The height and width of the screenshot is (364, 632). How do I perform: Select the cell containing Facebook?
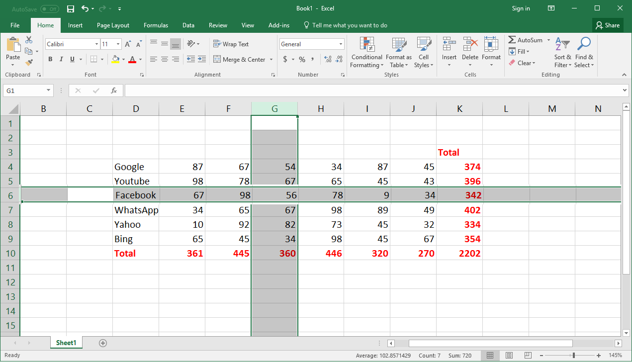tap(135, 195)
